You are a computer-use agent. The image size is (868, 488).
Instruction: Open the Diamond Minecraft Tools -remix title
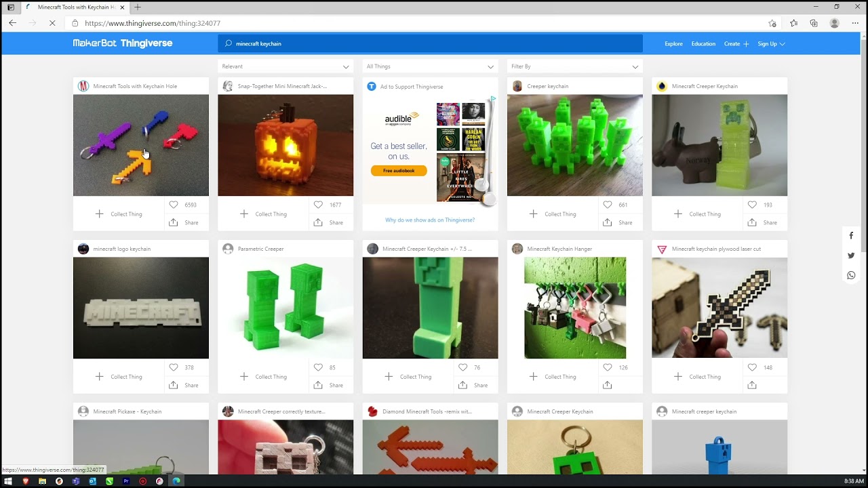(427, 411)
